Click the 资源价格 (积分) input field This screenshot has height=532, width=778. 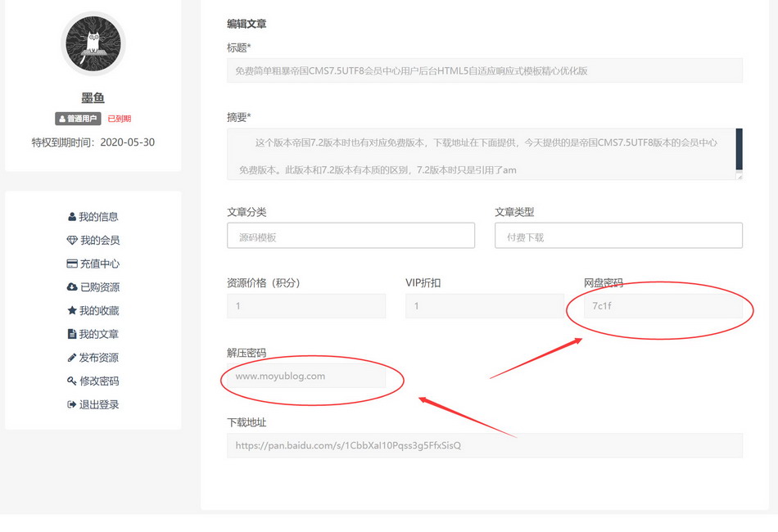point(306,306)
